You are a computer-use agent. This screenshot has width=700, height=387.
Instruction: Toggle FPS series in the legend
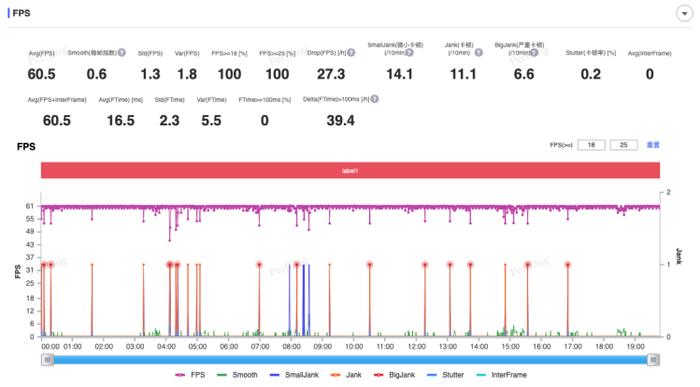(x=191, y=375)
